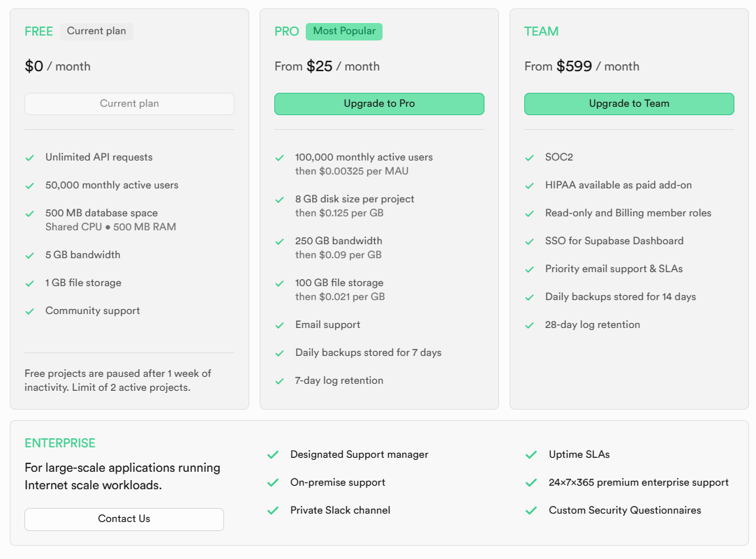Click the Current plan badge beside FREE
756x559 pixels.
(96, 31)
